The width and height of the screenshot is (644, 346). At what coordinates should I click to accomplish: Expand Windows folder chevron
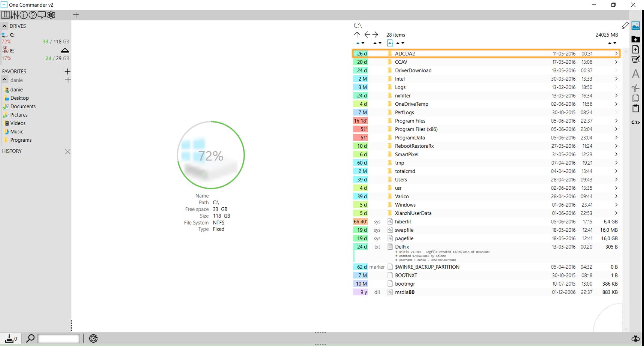point(616,205)
